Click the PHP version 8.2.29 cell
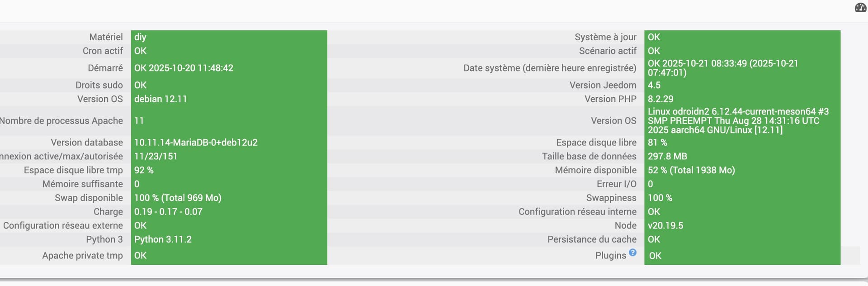Image resolution: width=868 pixels, height=286 pixels. [660, 99]
